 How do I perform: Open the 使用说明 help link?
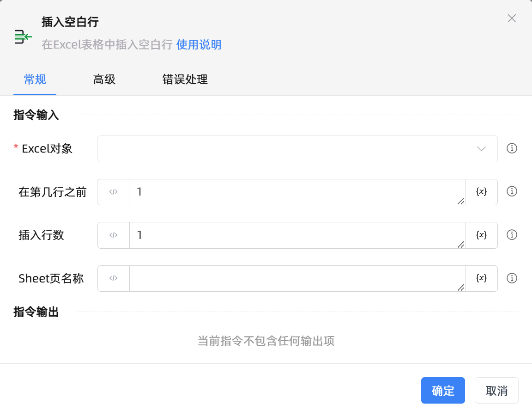coord(199,45)
